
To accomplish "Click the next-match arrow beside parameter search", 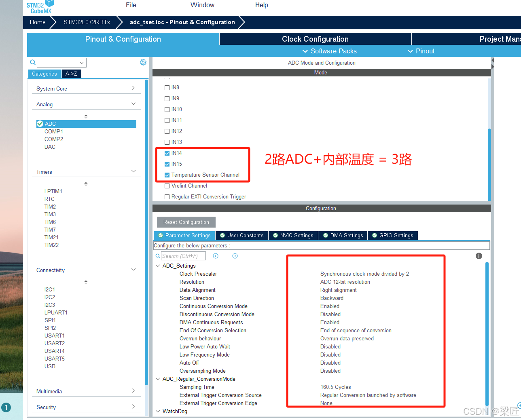I will point(235,256).
